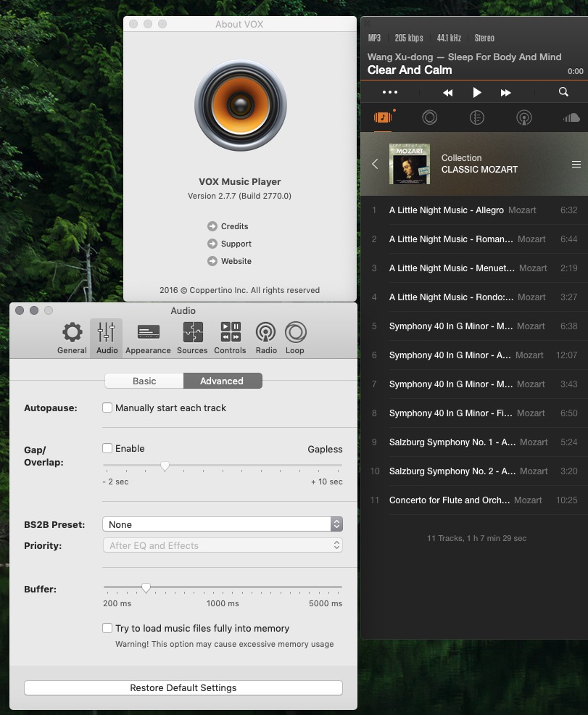Open the Sources preferences pane

[x=192, y=338]
